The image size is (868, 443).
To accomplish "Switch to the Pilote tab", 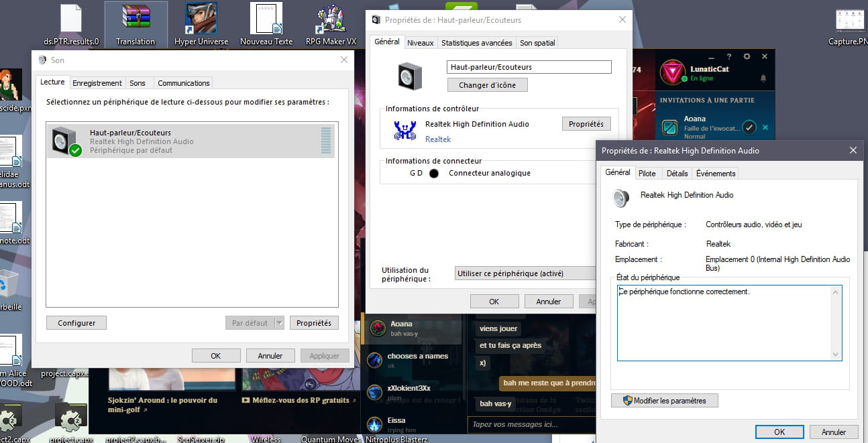I will 647,174.
